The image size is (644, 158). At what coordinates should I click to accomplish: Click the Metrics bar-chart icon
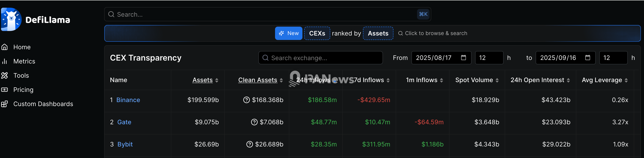(4, 61)
